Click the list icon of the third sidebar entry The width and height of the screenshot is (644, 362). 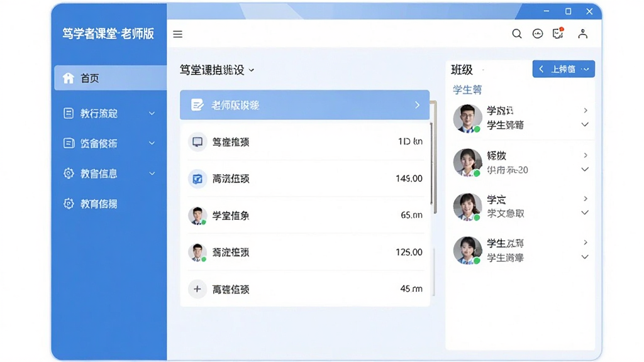click(69, 143)
